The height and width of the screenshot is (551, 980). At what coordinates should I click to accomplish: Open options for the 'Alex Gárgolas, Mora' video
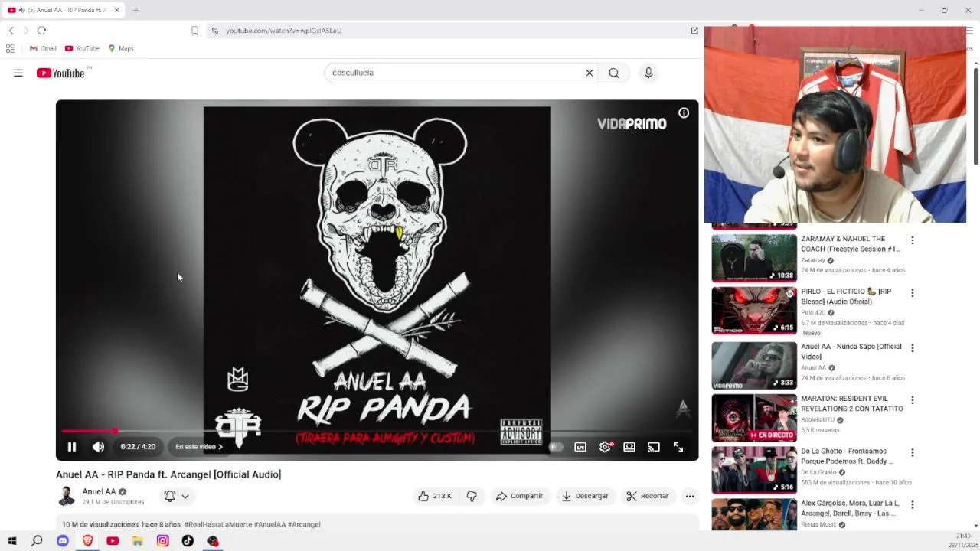point(912,505)
